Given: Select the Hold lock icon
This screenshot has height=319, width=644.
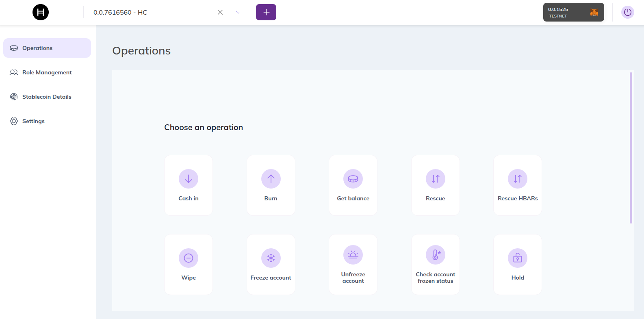Looking at the screenshot, I should (x=517, y=258).
